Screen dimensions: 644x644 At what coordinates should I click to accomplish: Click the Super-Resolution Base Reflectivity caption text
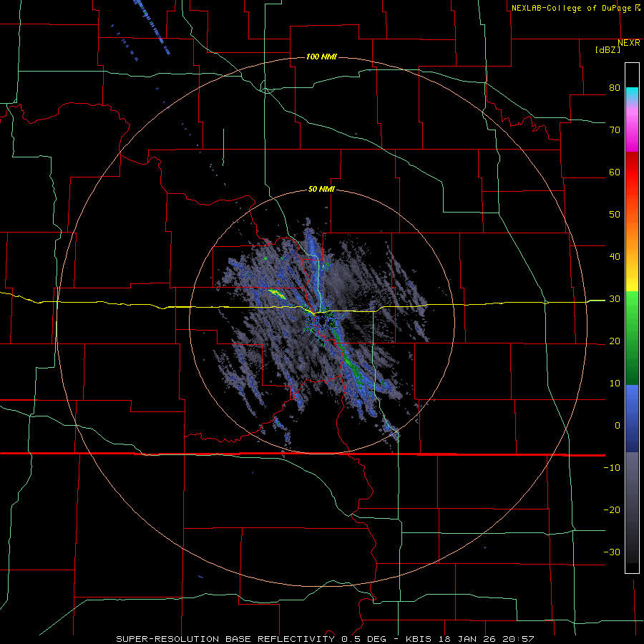(x=325, y=639)
